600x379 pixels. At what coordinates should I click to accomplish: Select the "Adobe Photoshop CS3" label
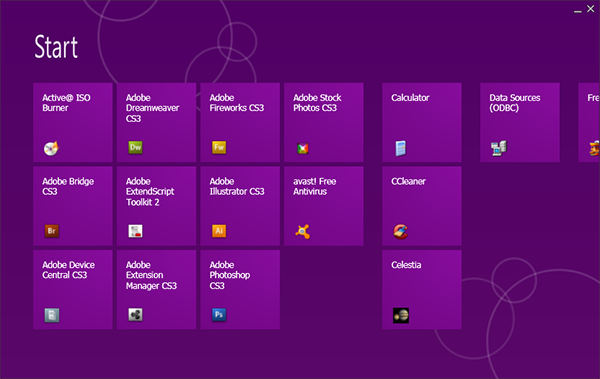[x=230, y=275]
